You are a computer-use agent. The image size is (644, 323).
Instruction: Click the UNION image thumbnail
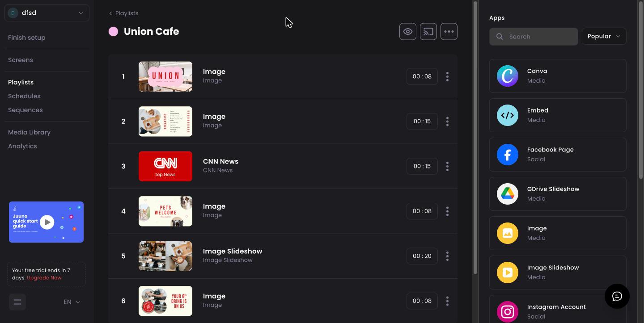(165, 76)
